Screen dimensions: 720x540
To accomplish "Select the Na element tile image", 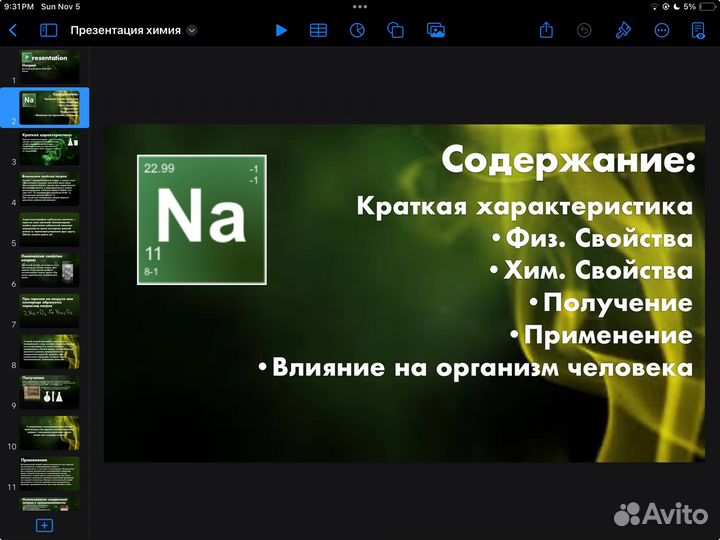I will tap(202, 219).
